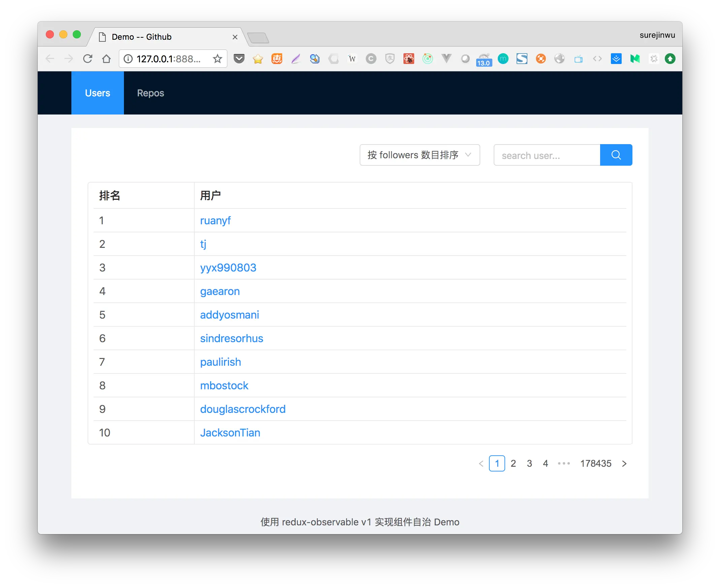Click the Vue devtools extension icon
The image size is (720, 588).
tap(446, 59)
